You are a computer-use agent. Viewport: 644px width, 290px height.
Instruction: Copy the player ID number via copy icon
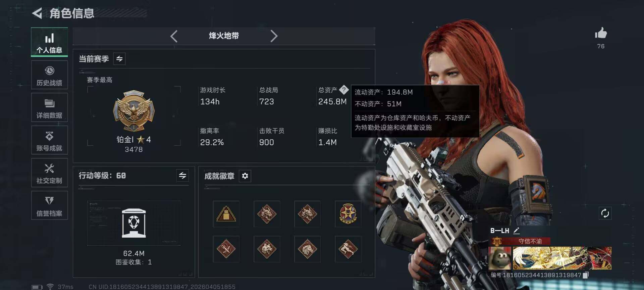(x=586, y=275)
